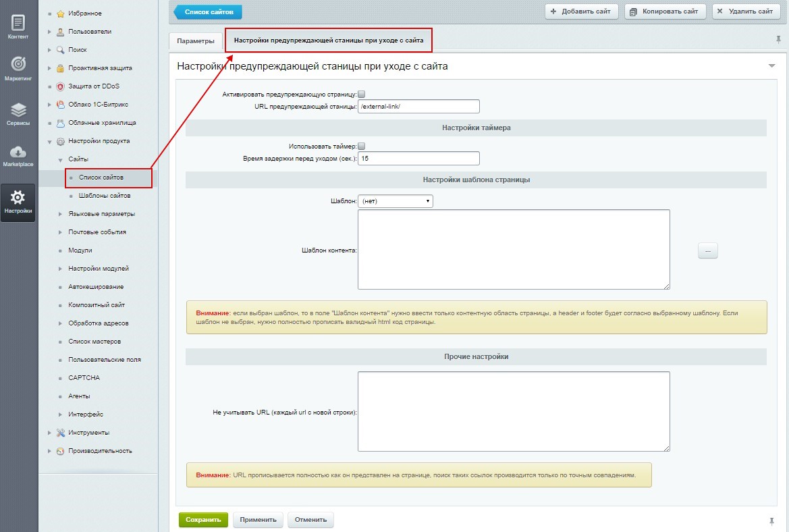This screenshot has width=789, height=532.
Task: Collapse the Сайты tree node
Action: [60, 159]
